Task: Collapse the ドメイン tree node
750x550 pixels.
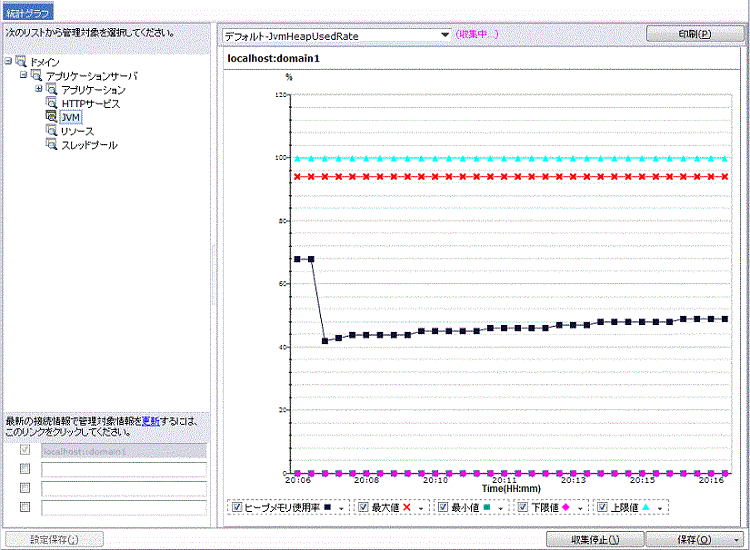Action: (x=9, y=62)
